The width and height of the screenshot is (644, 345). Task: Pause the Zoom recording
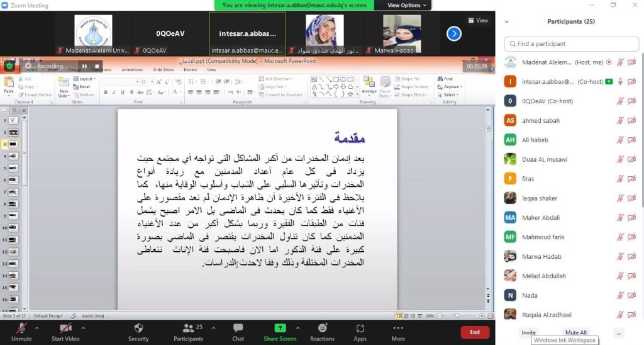[84, 66]
